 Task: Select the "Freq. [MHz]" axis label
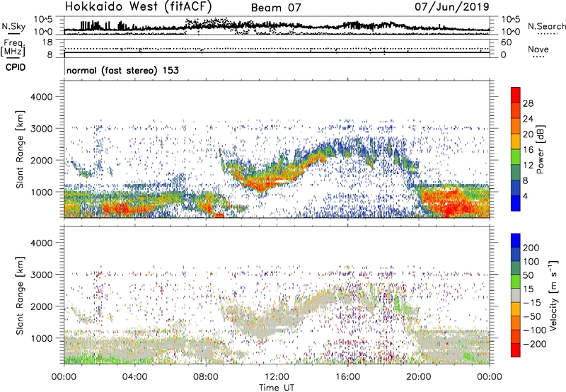point(13,47)
